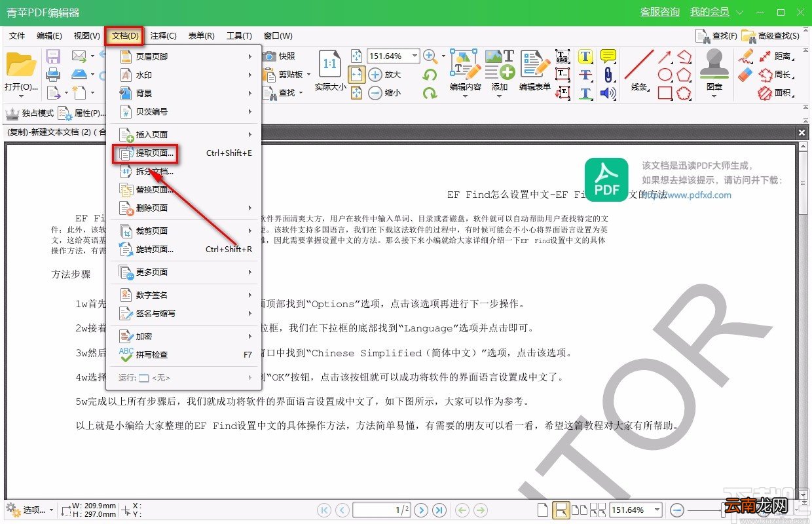Click the Stamp tool icon
Viewport: 812px width, 524px height.
pyautogui.click(x=714, y=64)
